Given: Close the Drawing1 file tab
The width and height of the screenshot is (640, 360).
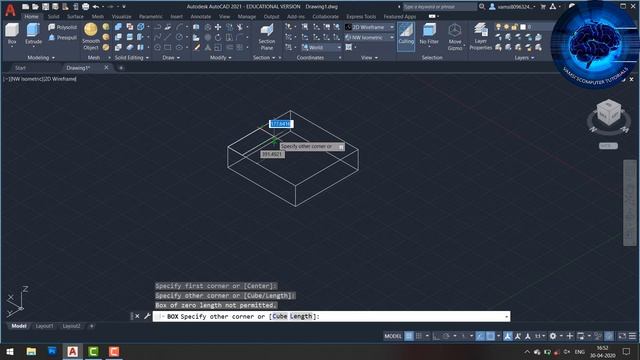Looking at the screenshot, I should tap(107, 68).
